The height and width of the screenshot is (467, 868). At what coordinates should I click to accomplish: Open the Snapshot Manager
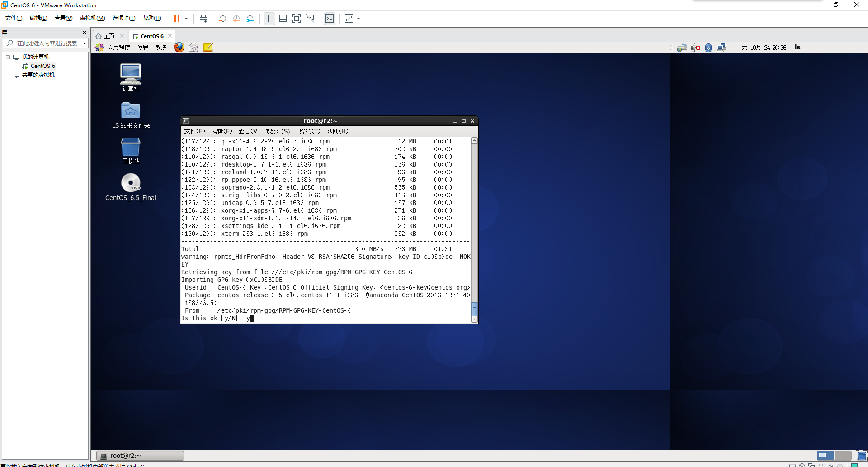pos(250,19)
